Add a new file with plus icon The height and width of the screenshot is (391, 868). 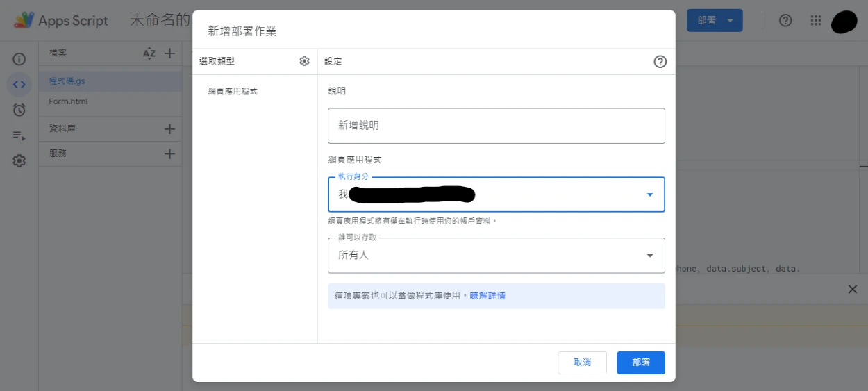(169, 53)
